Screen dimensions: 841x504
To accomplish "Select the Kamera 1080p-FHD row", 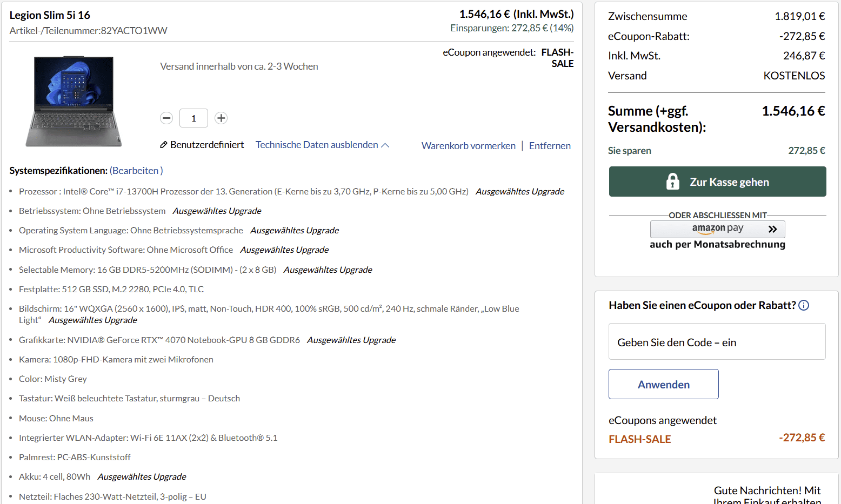I will click(x=116, y=360).
